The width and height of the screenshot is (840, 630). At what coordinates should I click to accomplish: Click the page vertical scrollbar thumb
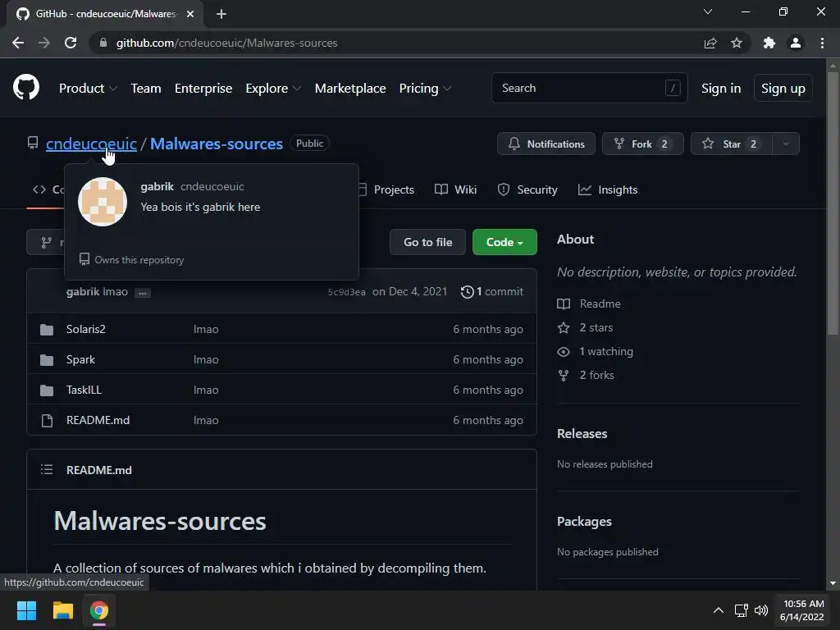click(833, 203)
